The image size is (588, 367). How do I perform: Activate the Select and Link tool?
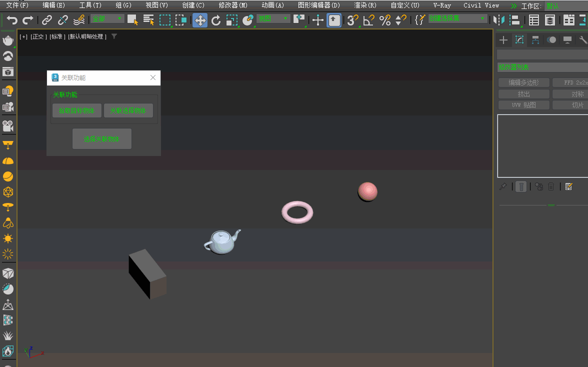pyautogui.click(x=47, y=20)
